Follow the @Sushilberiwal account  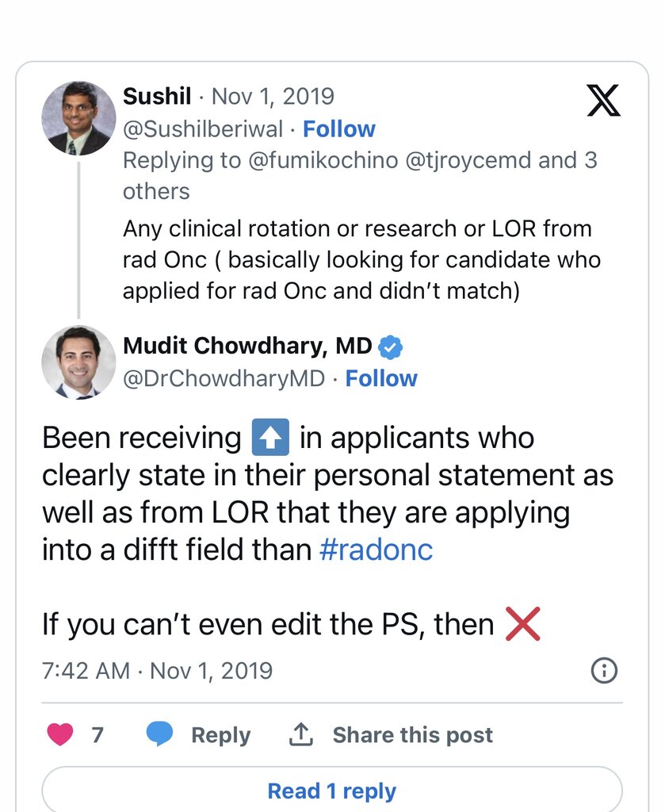point(339,129)
